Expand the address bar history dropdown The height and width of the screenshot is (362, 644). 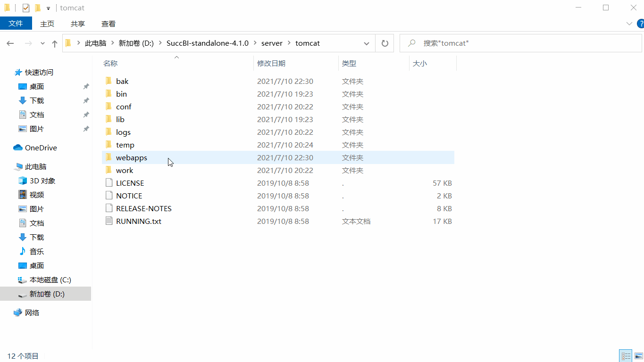point(367,43)
